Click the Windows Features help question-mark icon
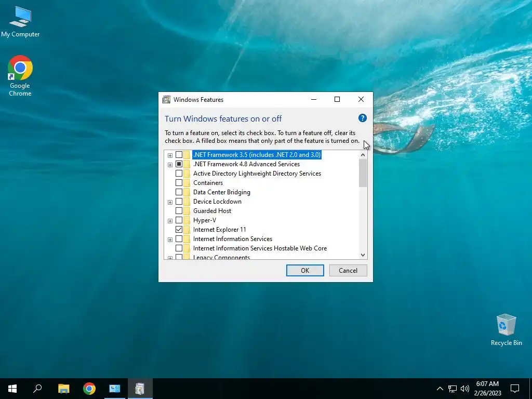This screenshot has width=532, height=399. pyautogui.click(x=362, y=118)
